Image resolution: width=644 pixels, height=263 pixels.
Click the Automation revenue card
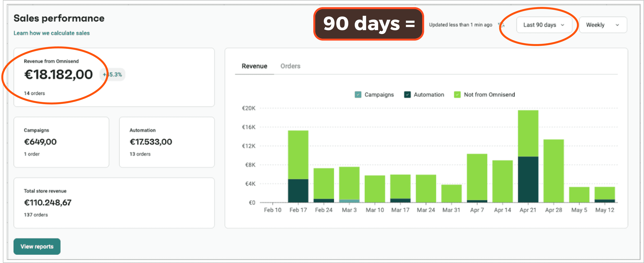(167, 142)
